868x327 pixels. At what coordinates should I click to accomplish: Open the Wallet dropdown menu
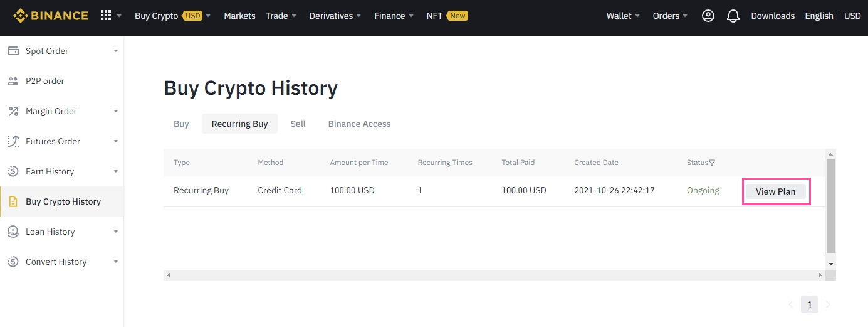click(x=623, y=16)
